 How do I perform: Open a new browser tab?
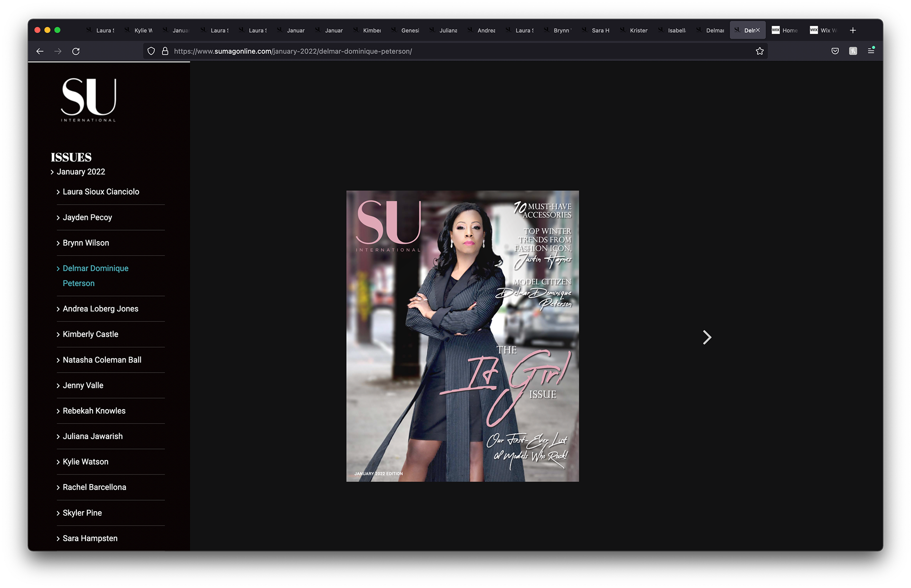coord(853,30)
